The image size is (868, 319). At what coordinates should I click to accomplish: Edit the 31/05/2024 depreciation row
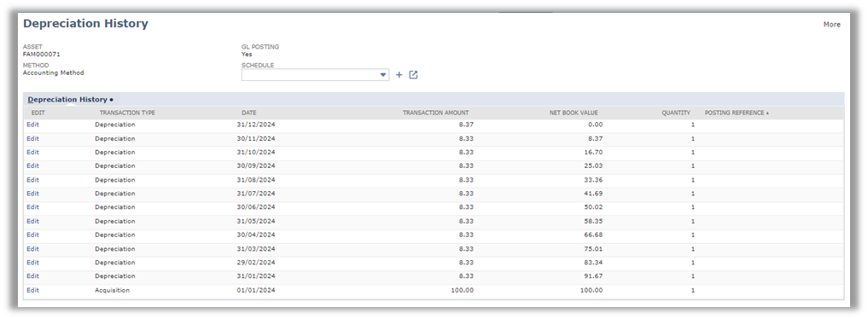coord(32,221)
